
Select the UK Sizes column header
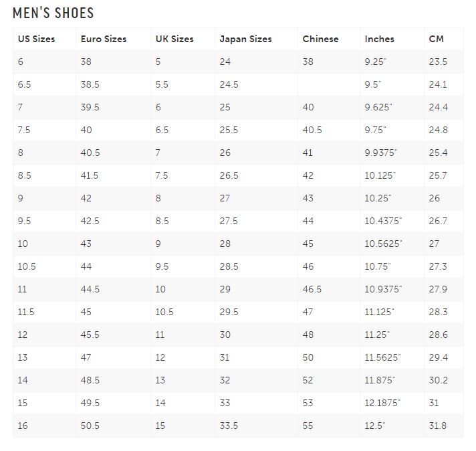pyautogui.click(x=174, y=39)
